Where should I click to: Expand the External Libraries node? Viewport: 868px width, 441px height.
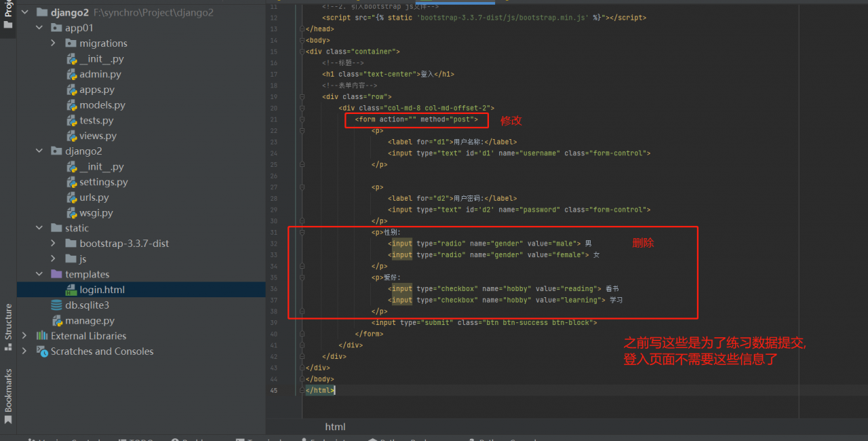(25, 336)
